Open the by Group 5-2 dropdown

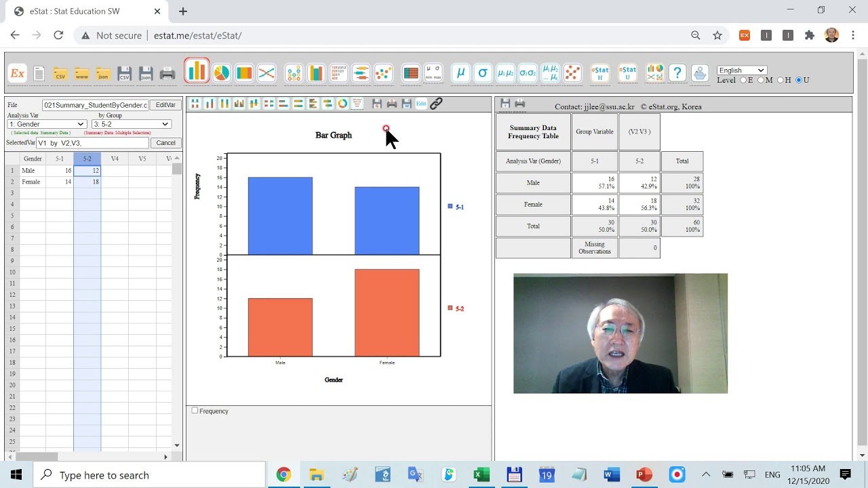[x=130, y=124]
